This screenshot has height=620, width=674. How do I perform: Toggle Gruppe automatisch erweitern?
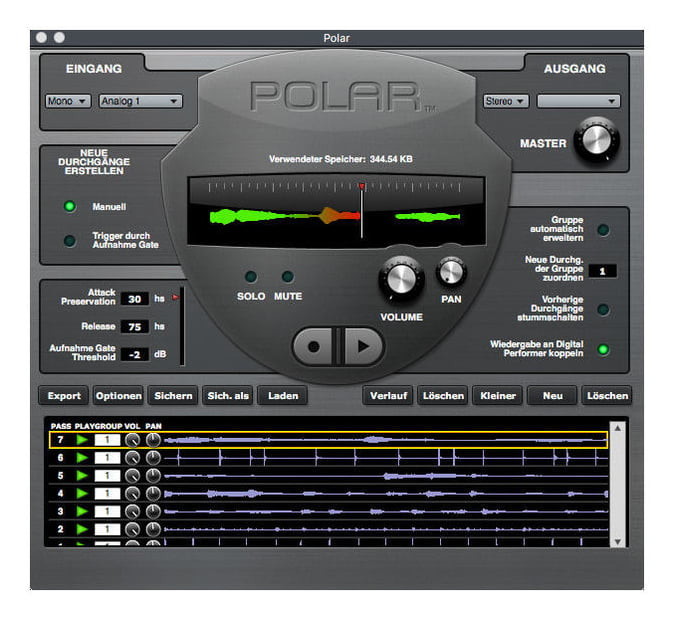(x=604, y=230)
